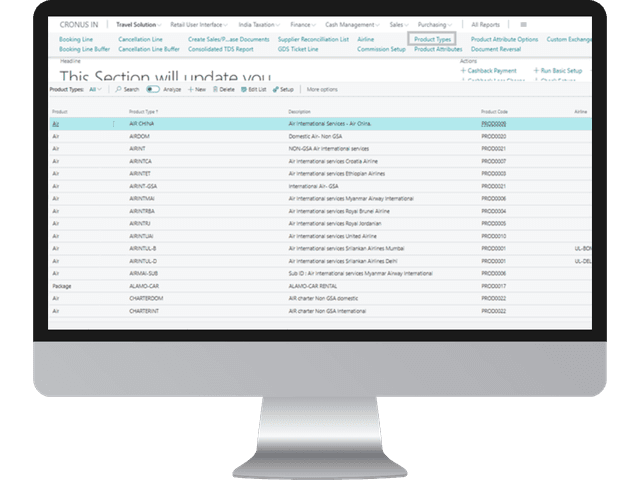Delete the selected product type
The image size is (640, 480).
click(x=224, y=89)
